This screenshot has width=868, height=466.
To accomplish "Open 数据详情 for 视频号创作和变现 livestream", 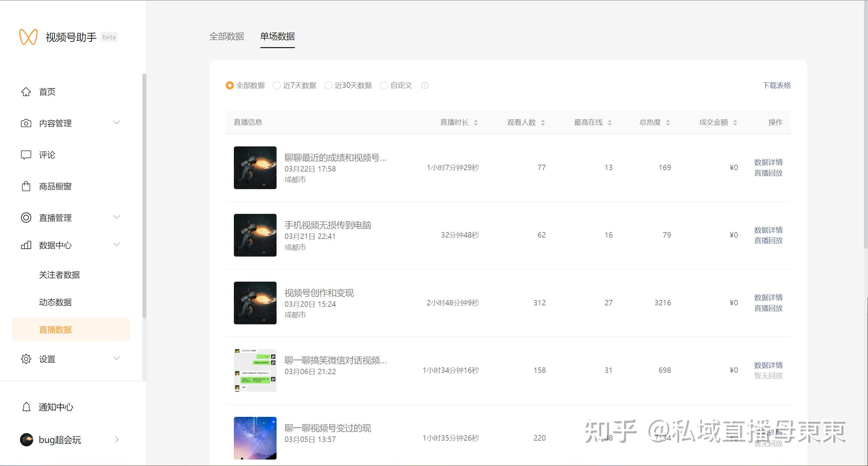I will coord(768,298).
